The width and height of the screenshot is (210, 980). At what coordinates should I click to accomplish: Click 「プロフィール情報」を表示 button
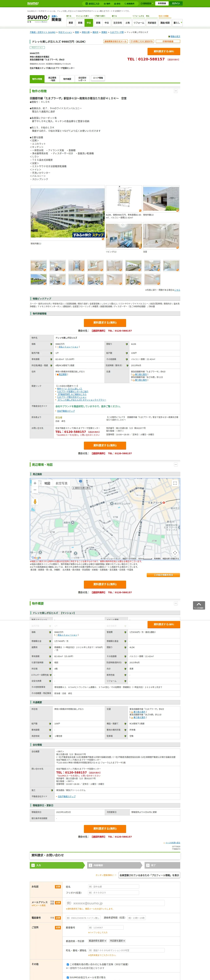(149, 875)
